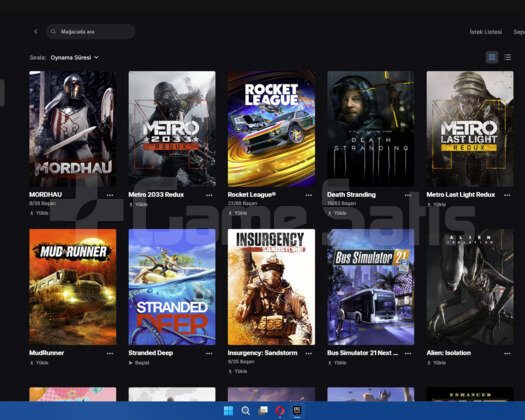The image size is (525, 420).
Task: Open the Windows Start menu
Action: [228, 411]
